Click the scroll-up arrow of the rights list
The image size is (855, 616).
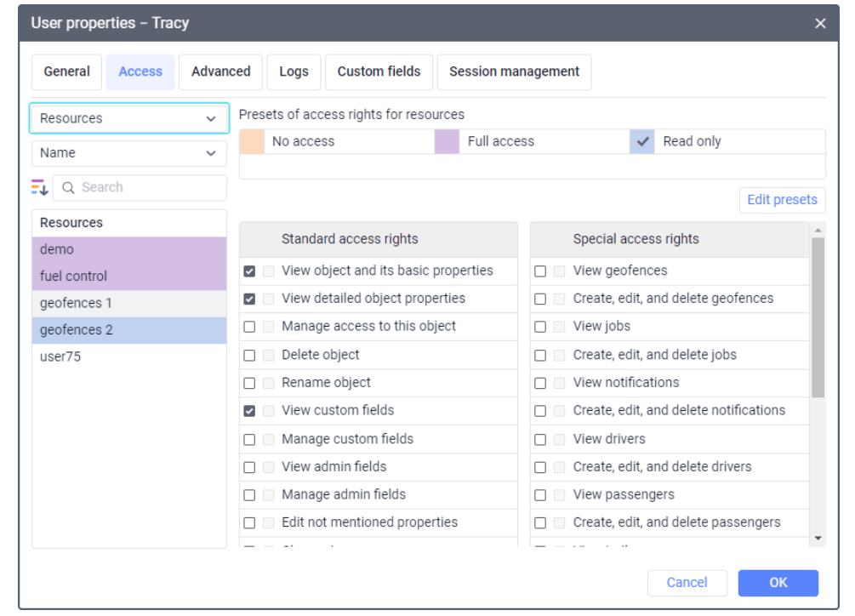(x=818, y=230)
